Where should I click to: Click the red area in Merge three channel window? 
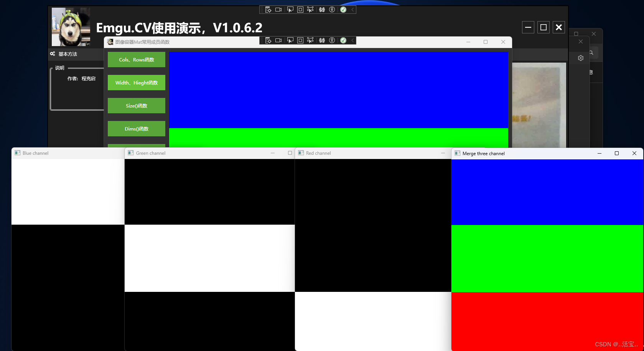[545, 323]
